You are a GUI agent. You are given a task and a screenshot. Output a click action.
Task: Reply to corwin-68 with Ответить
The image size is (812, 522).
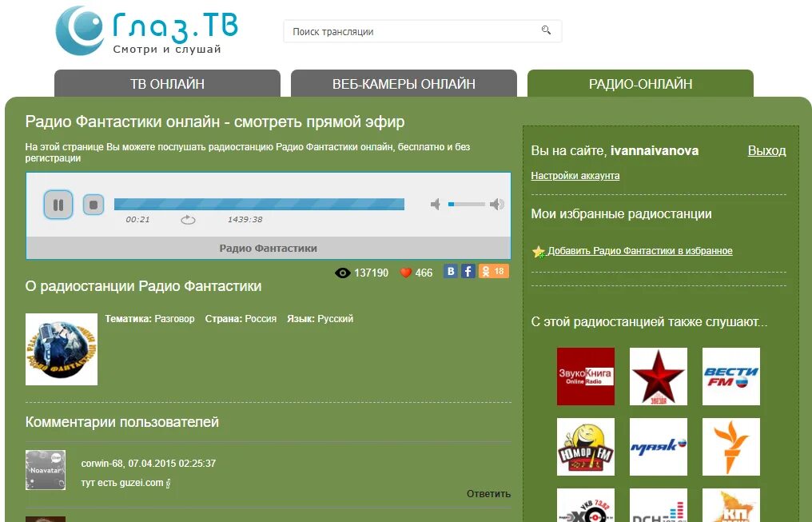pos(488,493)
